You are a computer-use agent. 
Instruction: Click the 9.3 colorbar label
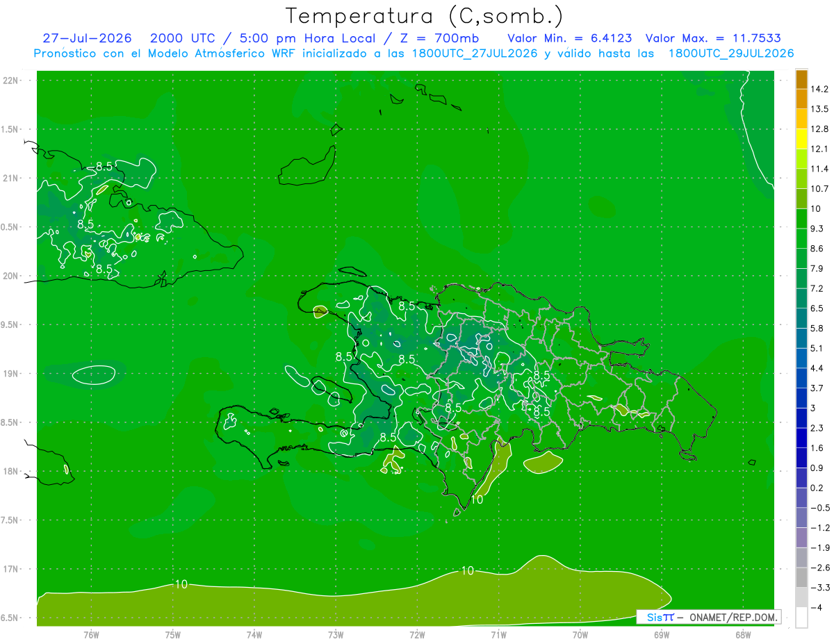click(817, 229)
